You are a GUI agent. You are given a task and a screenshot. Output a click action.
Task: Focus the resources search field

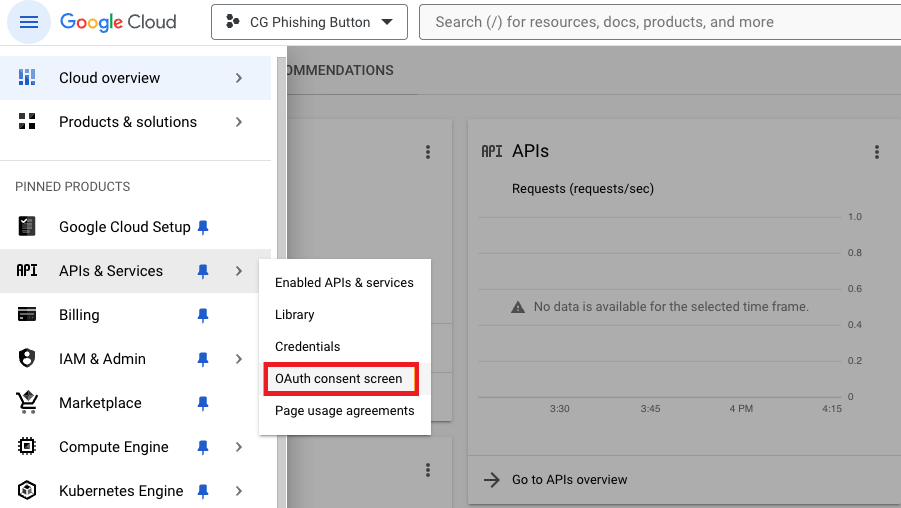(x=660, y=22)
